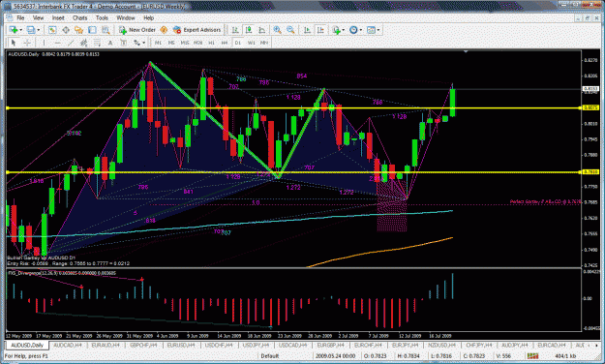Switch timeframe to H4
The width and height of the screenshot is (605, 364).
(225, 43)
